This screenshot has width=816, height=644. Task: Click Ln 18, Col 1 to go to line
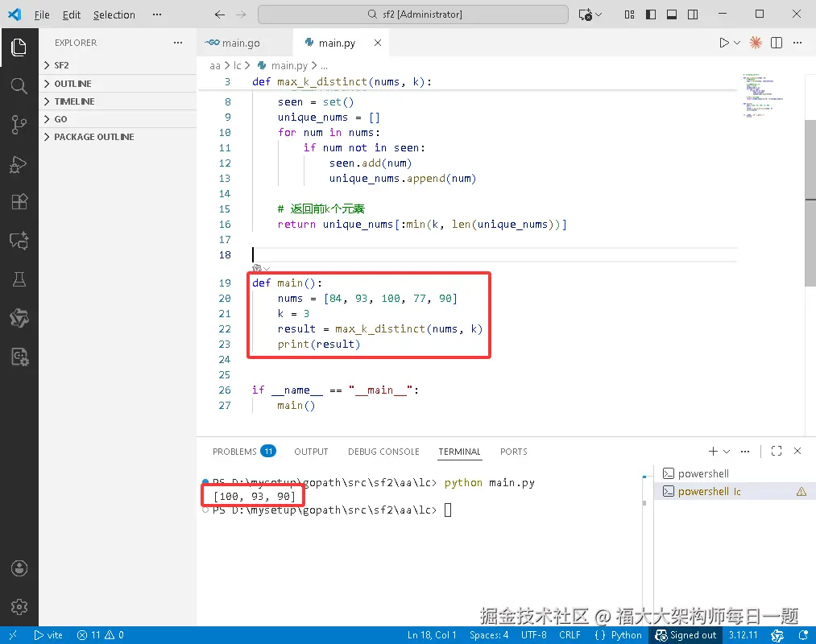tap(432, 635)
